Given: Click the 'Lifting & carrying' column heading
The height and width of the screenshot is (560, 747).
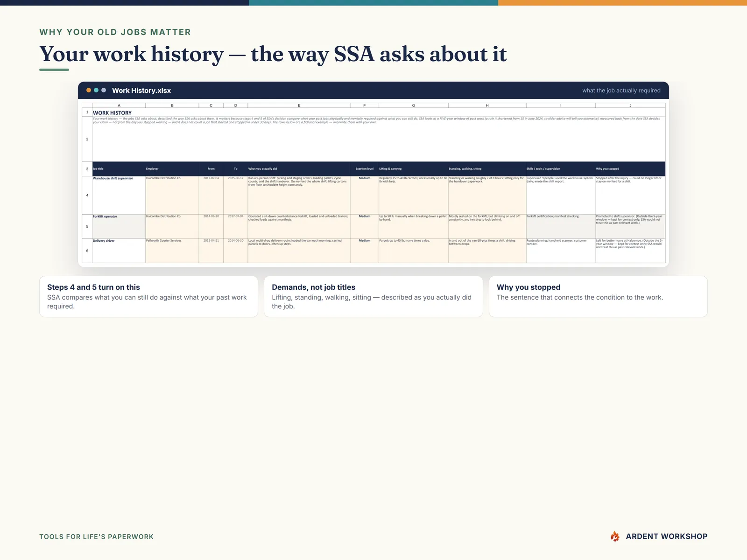Looking at the screenshot, I should (414, 169).
